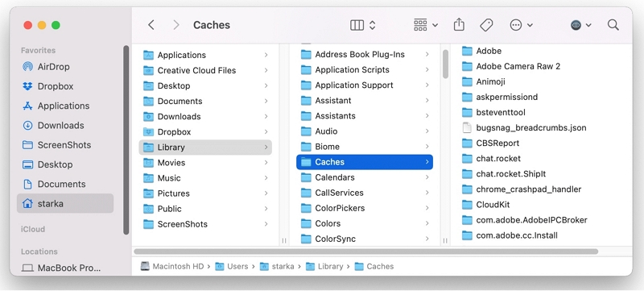Select the ColorSync folder
Image resolution: width=644 pixels, height=291 pixels.
[365, 239]
